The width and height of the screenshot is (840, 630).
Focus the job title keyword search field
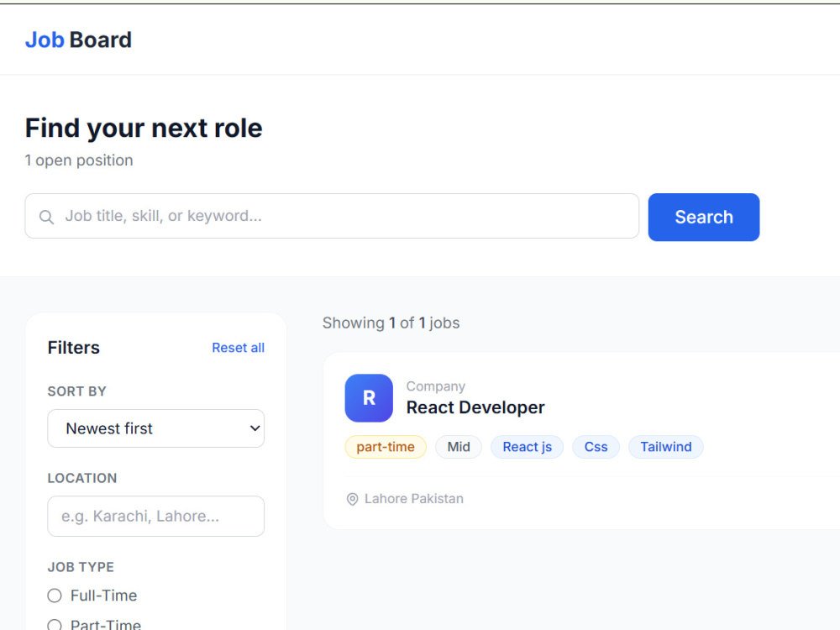[x=332, y=216]
